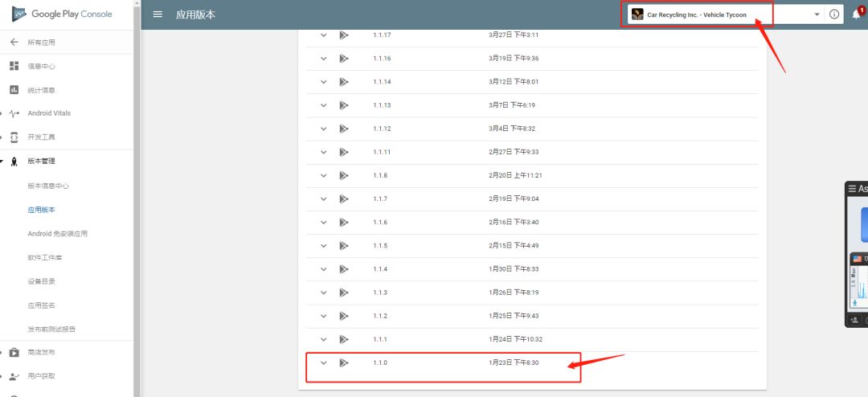Click the Google Play Console logo
The image size is (868, 397).
tap(62, 14)
